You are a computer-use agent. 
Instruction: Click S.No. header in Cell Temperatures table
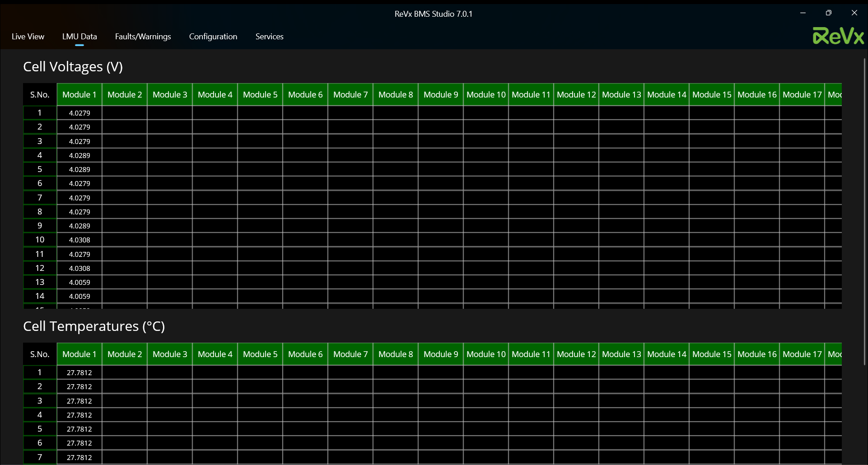(x=40, y=354)
